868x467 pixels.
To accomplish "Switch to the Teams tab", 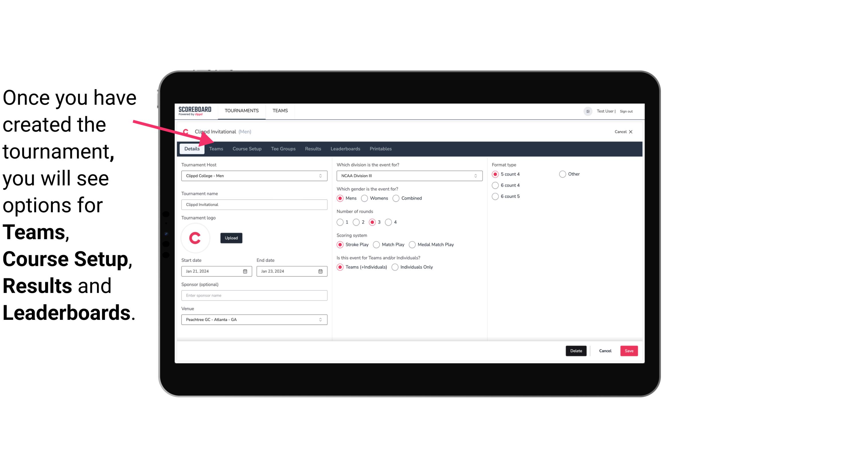I will click(216, 149).
